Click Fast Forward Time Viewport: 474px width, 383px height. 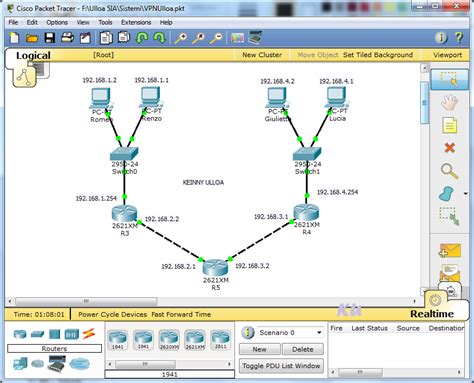[x=181, y=314]
